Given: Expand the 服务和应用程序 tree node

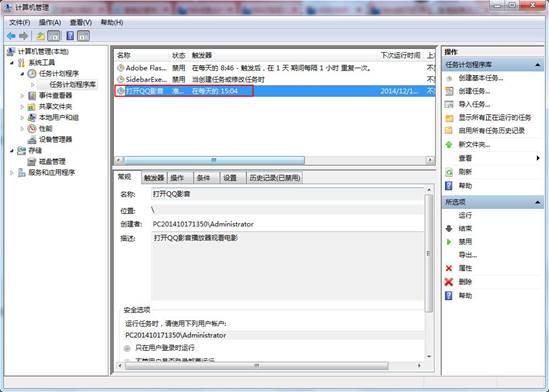Looking at the screenshot, I should (x=12, y=173).
